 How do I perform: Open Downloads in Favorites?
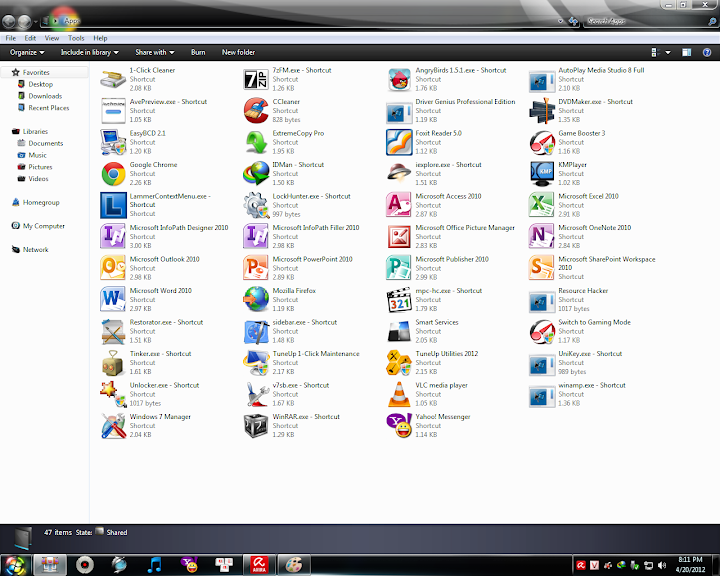pos(45,96)
